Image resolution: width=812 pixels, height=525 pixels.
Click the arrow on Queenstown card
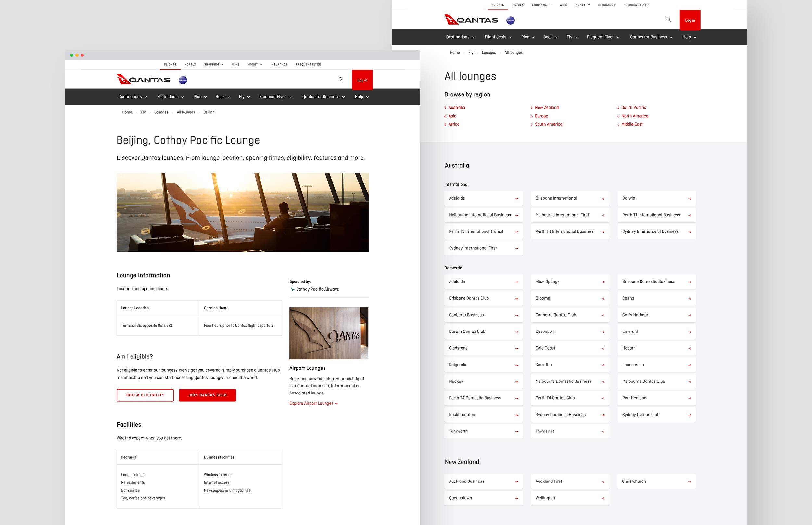click(x=516, y=498)
